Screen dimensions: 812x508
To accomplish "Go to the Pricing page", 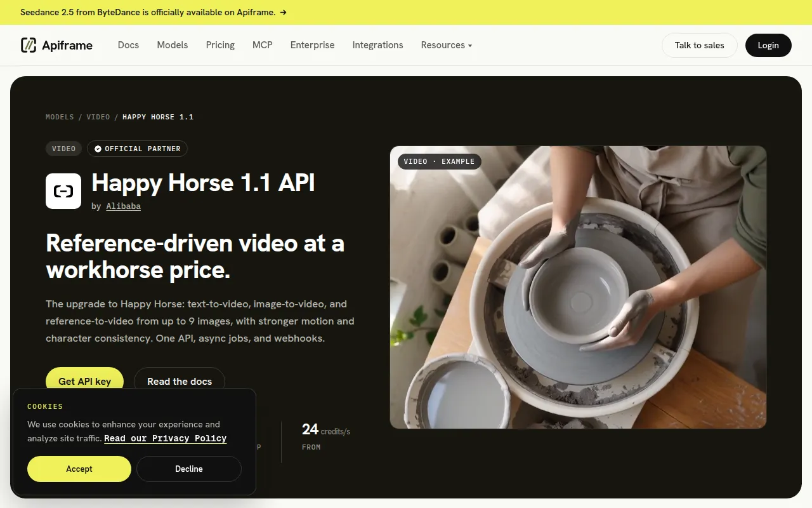I will pos(220,45).
